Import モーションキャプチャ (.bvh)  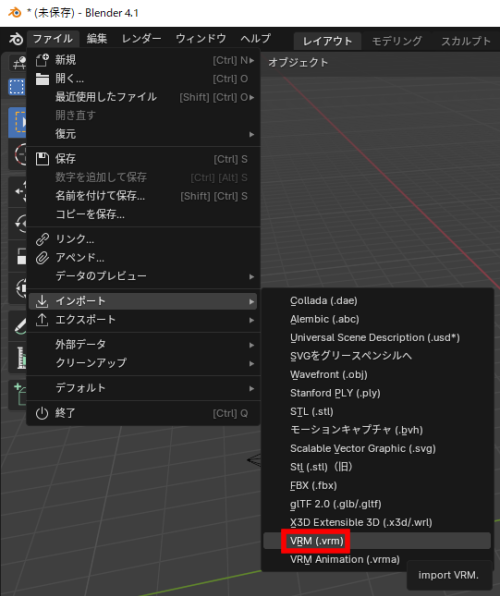377,430
